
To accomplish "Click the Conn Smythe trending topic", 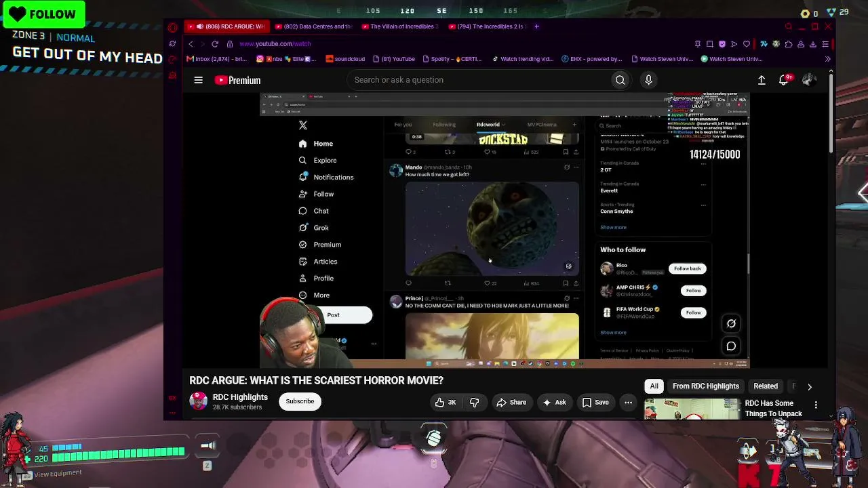I will (616, 211).
